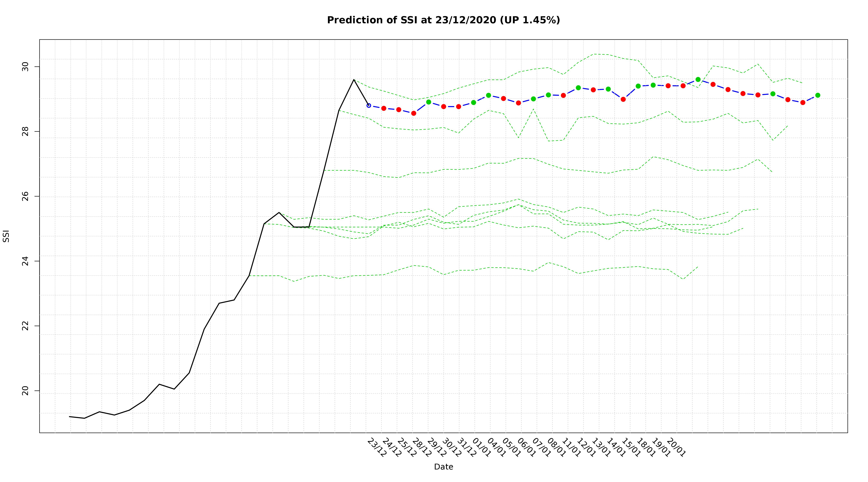Image resolution: width=868 pixels, height=482 pixels.
Task: Click the green dot above 18/01
Action: pyautogui.click(x=638, y=86)
